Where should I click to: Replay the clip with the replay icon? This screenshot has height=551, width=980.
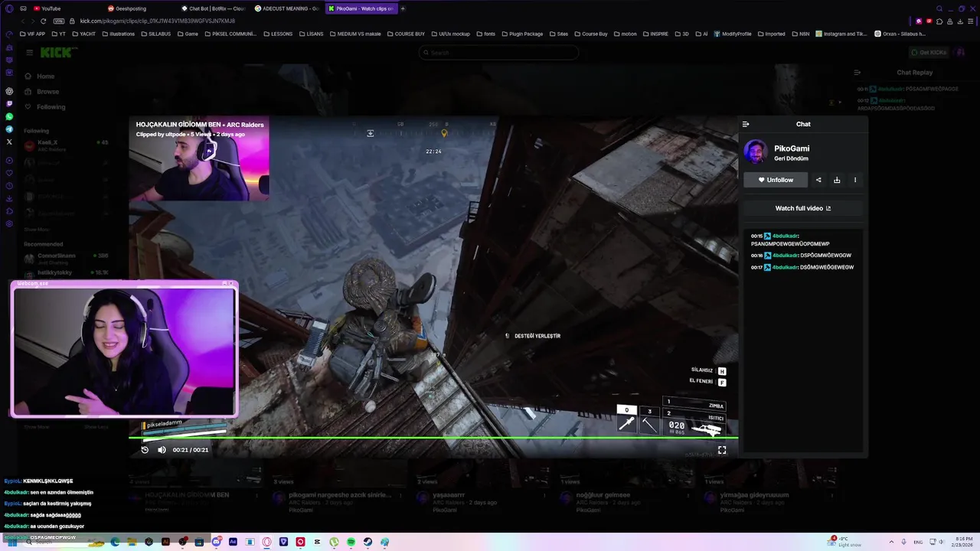[x=145, y=450]
